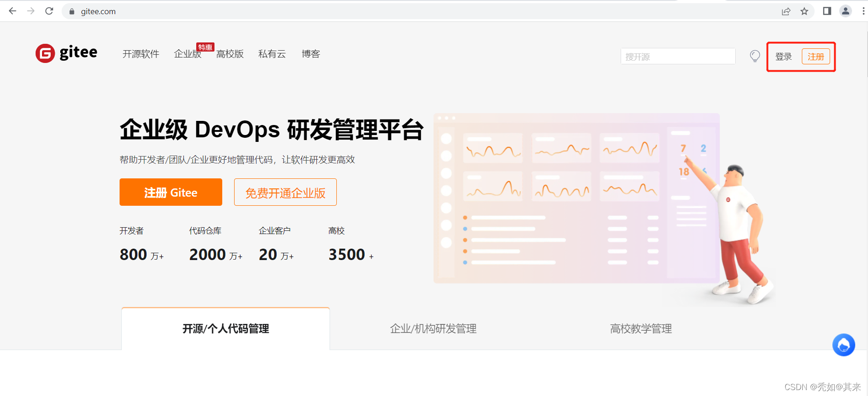Click the share page icon in address bar
Screen dimensions: 868x396
pos(786,11)
